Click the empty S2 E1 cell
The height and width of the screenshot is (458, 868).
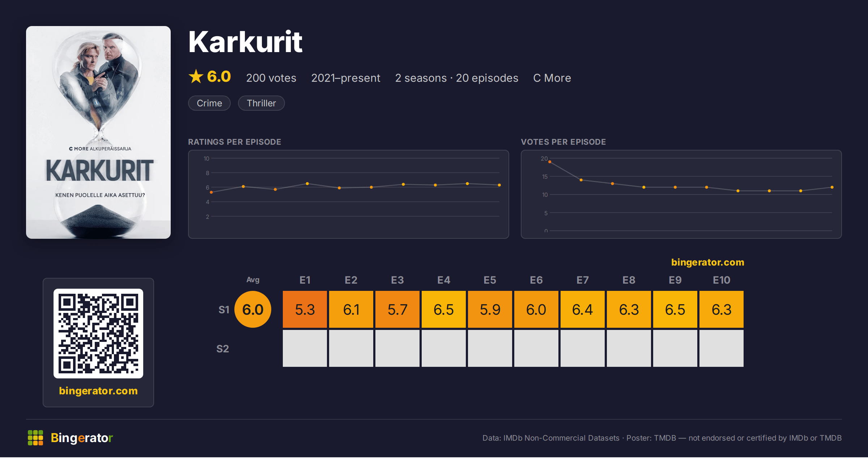click(305, 348)
